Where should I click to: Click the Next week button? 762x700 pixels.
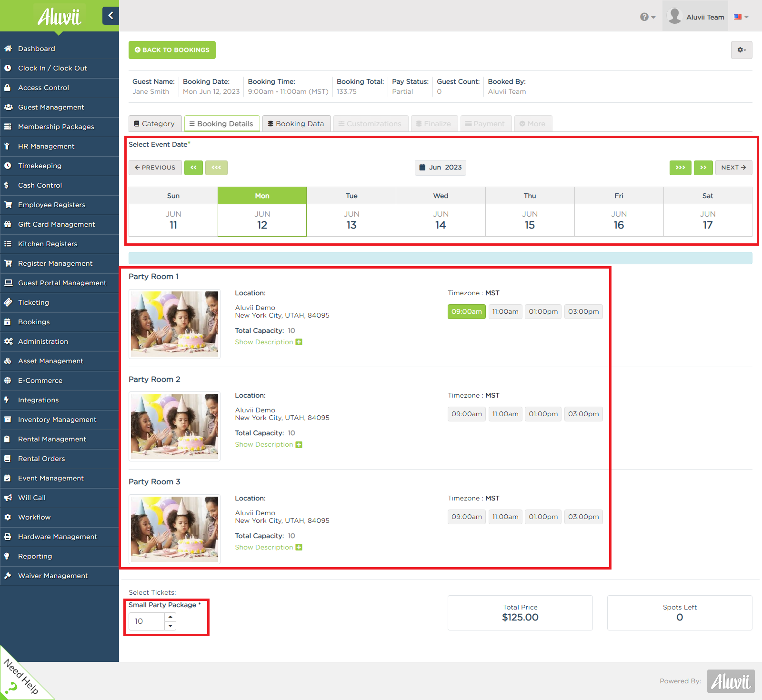tap(733, 168)
